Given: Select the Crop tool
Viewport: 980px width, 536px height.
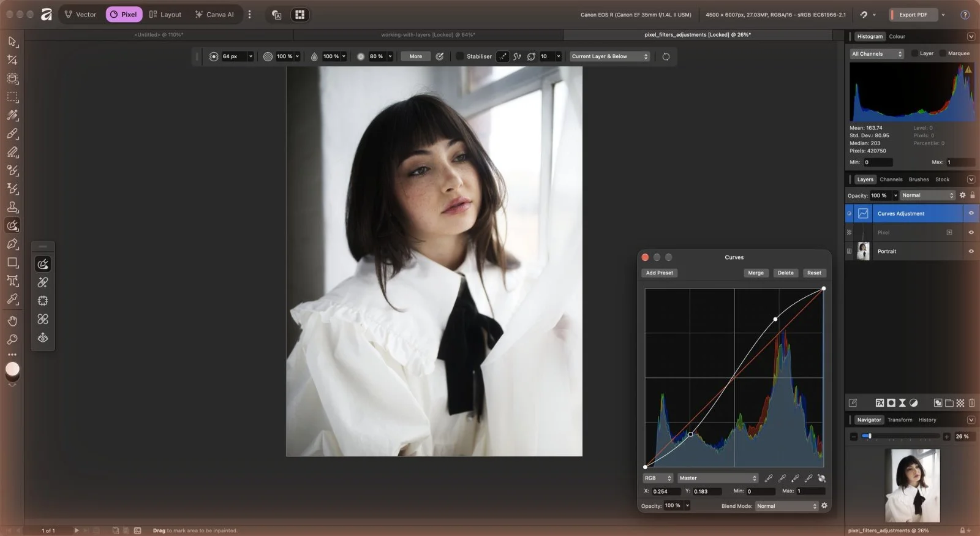Looking at the screenshot, I should (x=12, y=60).
